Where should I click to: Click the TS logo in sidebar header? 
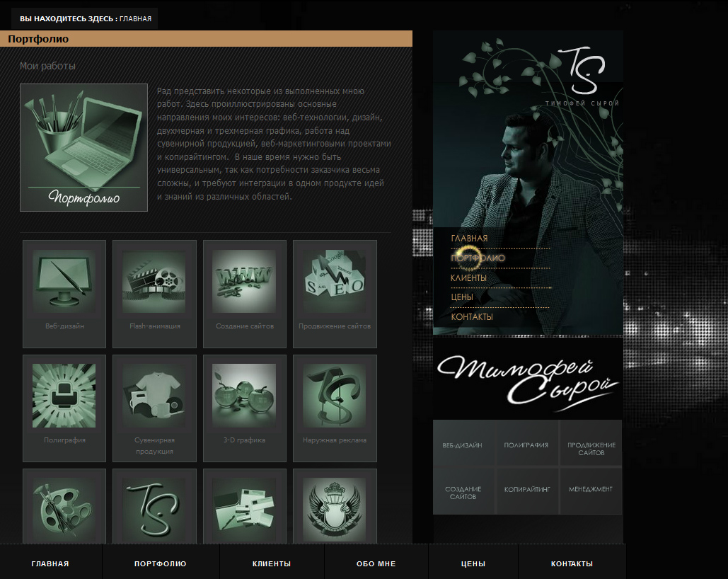[582, 69]
